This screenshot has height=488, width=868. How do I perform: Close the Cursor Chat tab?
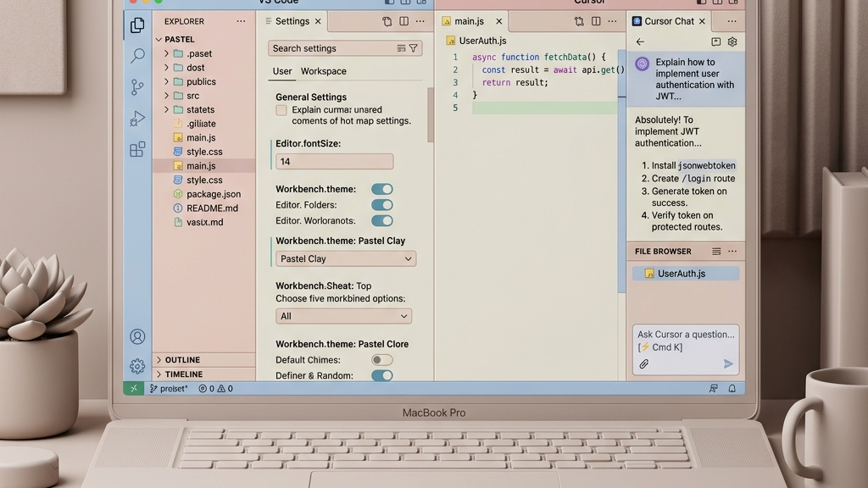tap(702, 21)
